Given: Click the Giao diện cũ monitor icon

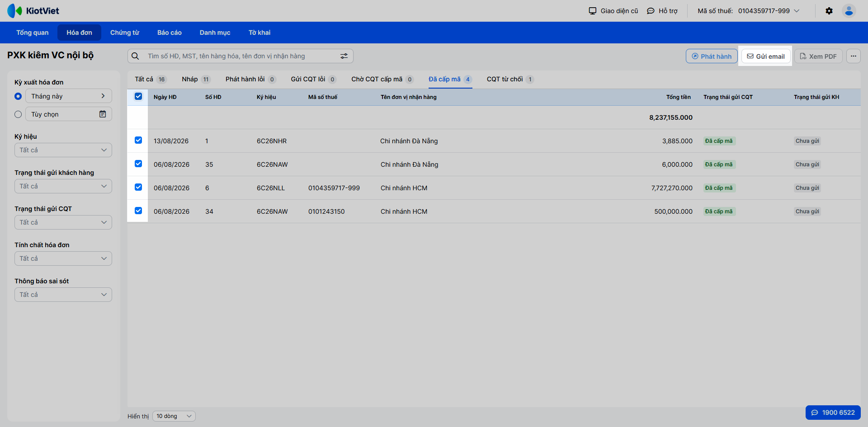Looking at the screenshot, I should click(x=593, y=11).
